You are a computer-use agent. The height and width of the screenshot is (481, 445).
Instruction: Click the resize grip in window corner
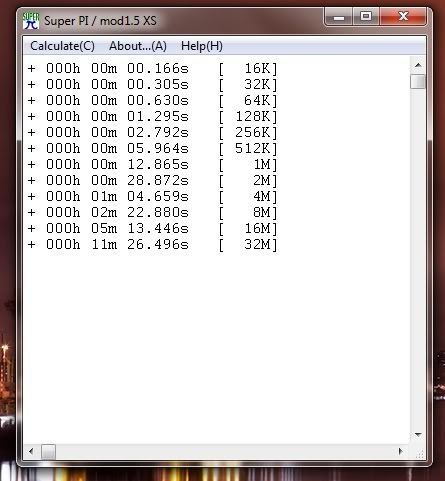tap(420, 453)
